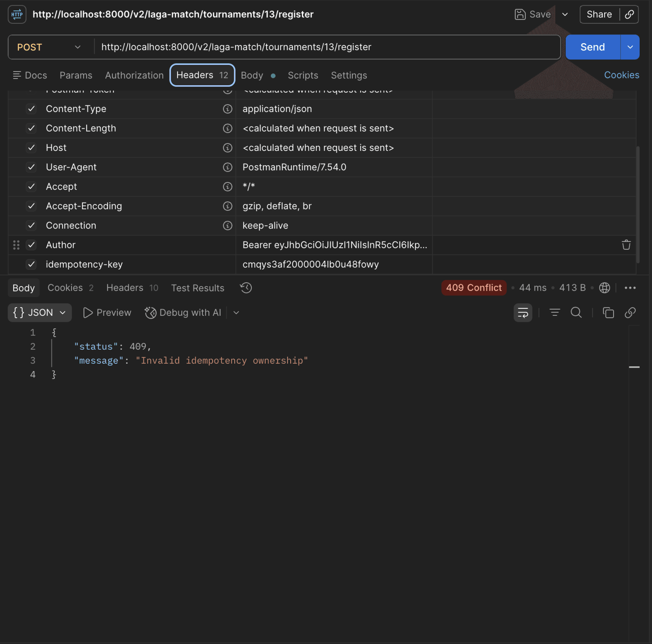The height and width of the screenshot is (644, 652).
Task: Click the filter response icon
Action: (554, 312)
